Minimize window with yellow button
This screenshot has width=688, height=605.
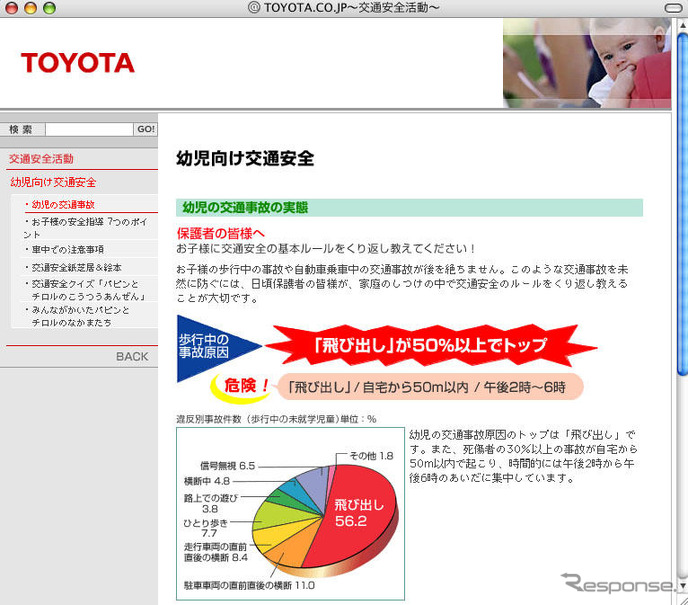(30, 8)
